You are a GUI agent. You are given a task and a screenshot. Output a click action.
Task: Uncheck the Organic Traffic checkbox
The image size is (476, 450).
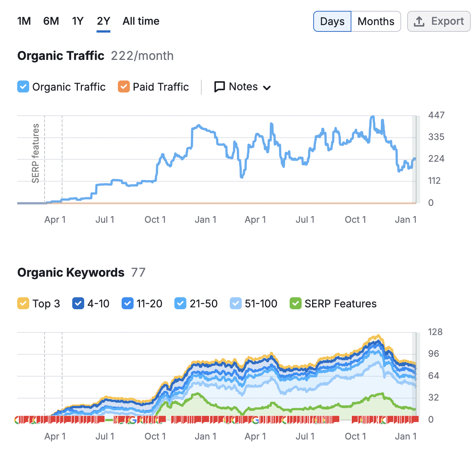(x=23, y=87)
